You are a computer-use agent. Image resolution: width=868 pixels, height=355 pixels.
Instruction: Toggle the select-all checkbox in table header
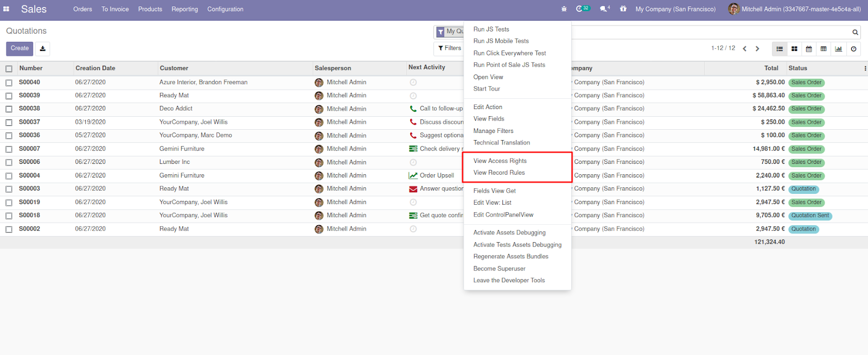tap(9, 69)
